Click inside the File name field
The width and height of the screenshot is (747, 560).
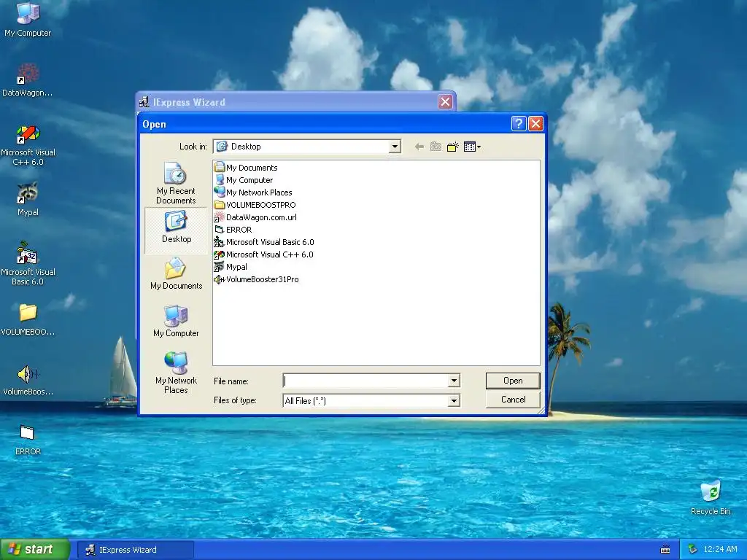point(365,381)
